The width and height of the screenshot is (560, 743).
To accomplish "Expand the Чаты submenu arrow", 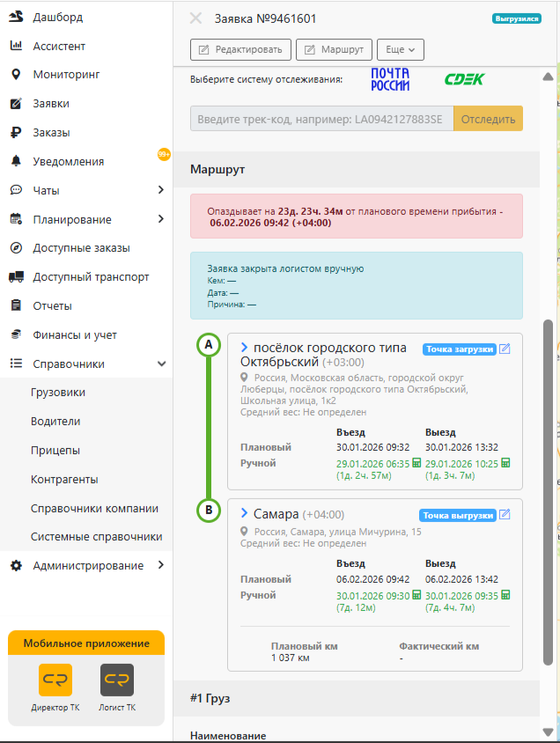I will (x=161, y=189).
